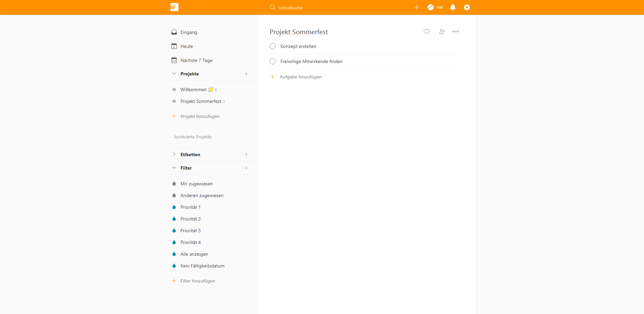Open the Anderen zugewiesen filter
The width and height of the screenshot is (644, 314).
[202, 195]
